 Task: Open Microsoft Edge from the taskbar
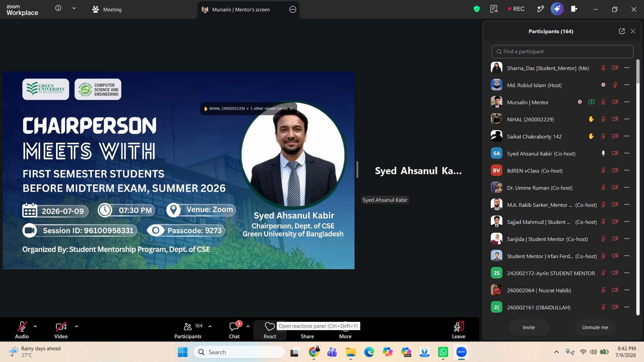(x=369, y=352)
